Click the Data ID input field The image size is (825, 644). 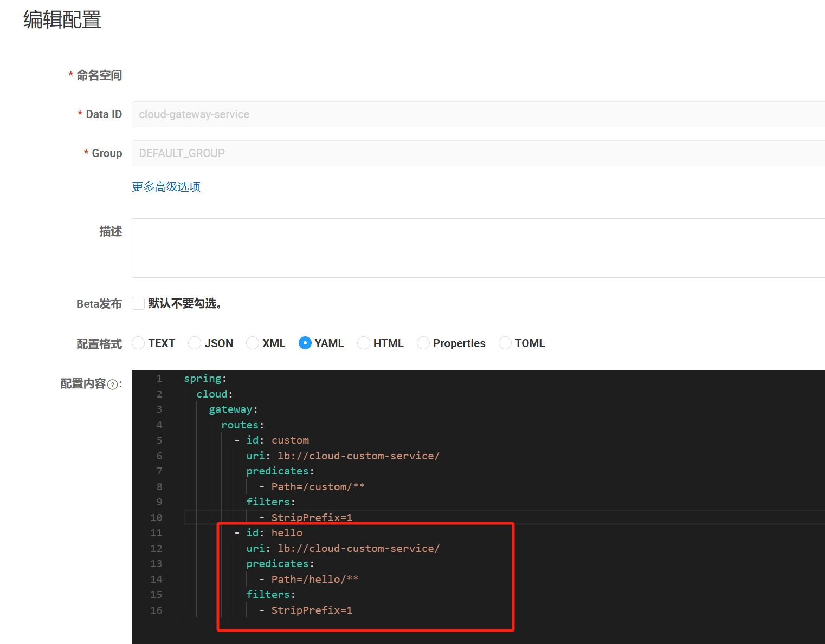(x=477, y=114)
